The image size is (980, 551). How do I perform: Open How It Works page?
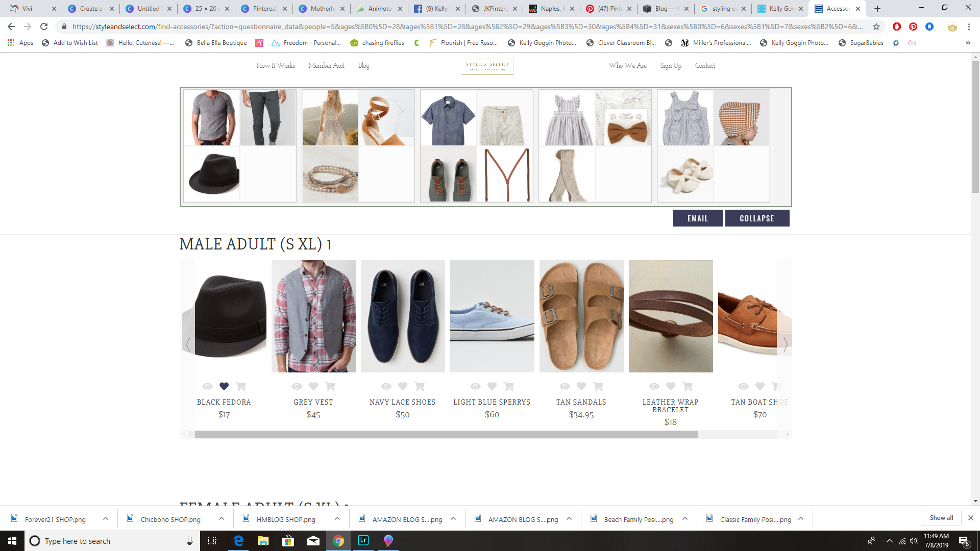(276, 66)
